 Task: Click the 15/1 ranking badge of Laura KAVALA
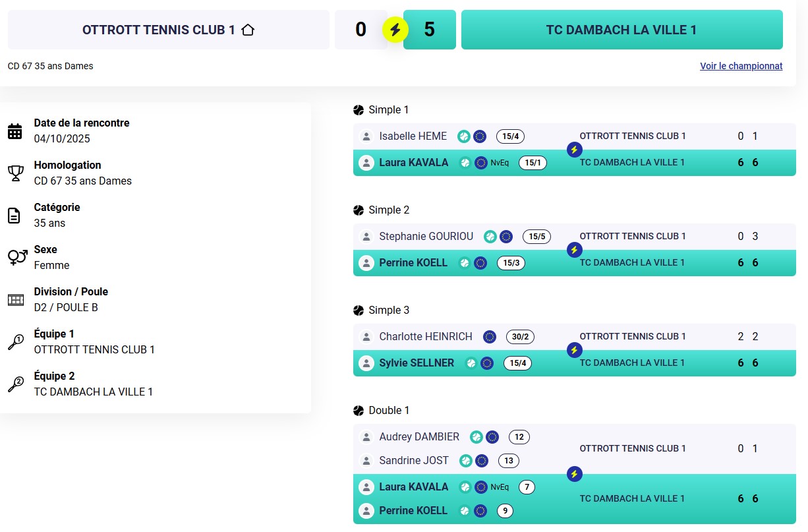click(533, 163)
